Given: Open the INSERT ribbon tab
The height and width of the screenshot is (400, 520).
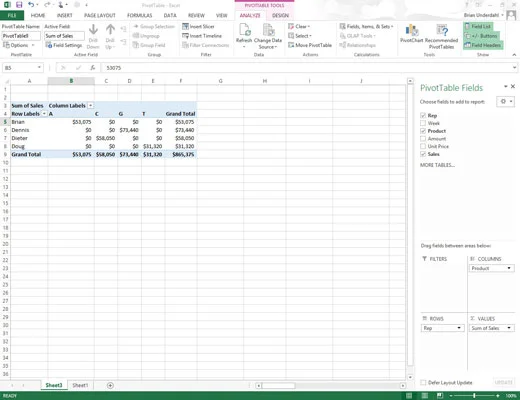Looking at the screenshot, I should coord(65,15).
